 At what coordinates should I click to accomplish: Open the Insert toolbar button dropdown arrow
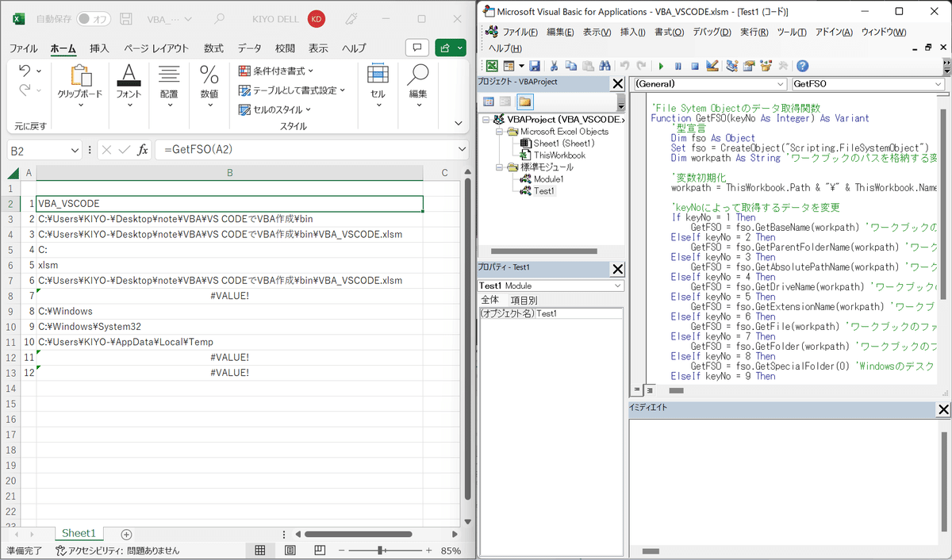click(520, 66)
